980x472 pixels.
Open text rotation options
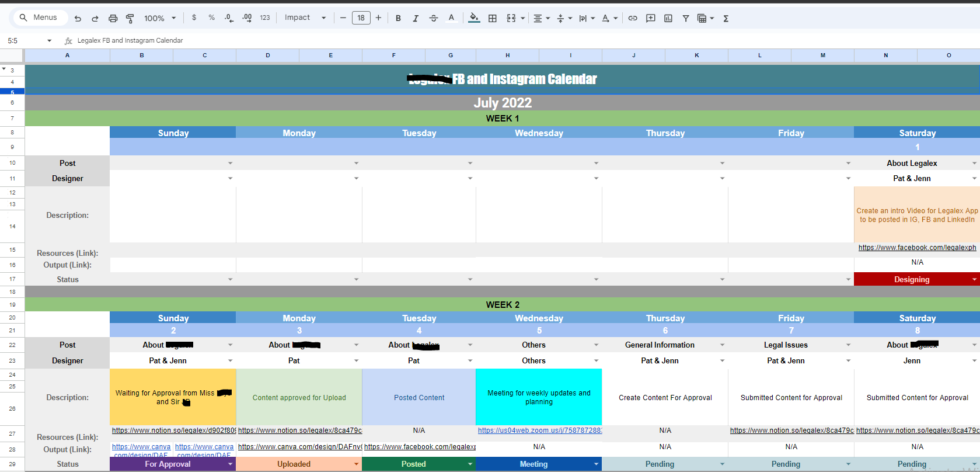(x=609, y=18)
